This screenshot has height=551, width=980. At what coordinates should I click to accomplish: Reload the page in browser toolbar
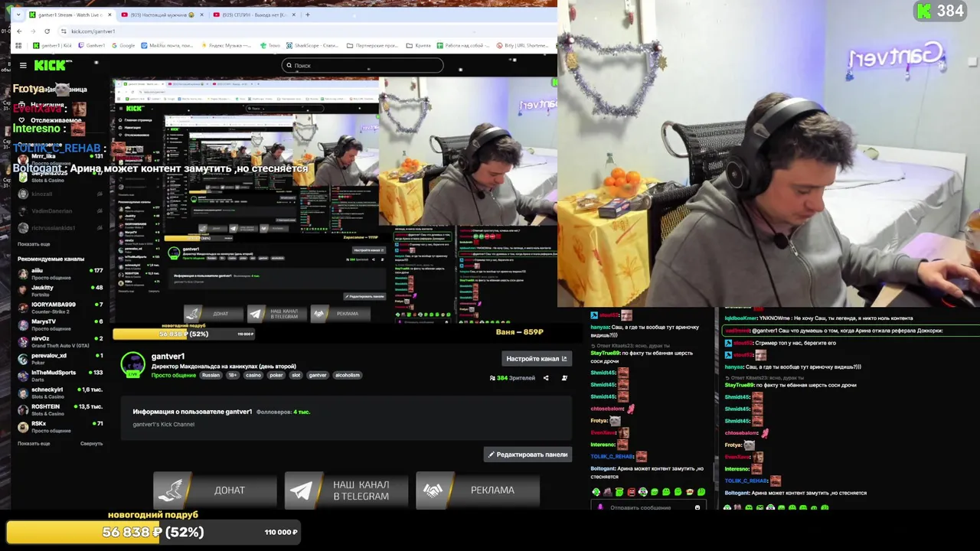click(x=47, y=31)
